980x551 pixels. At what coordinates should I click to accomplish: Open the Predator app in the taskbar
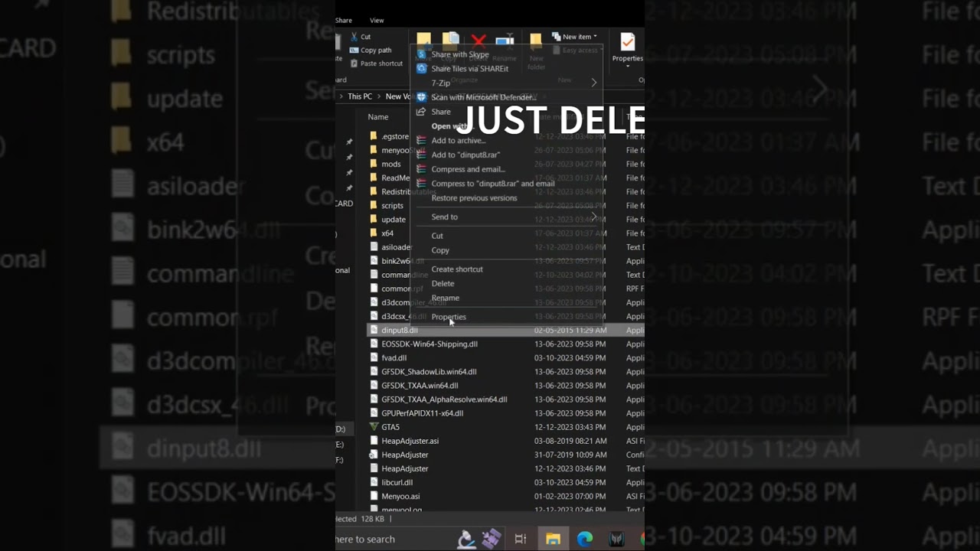tap(616, 540)
